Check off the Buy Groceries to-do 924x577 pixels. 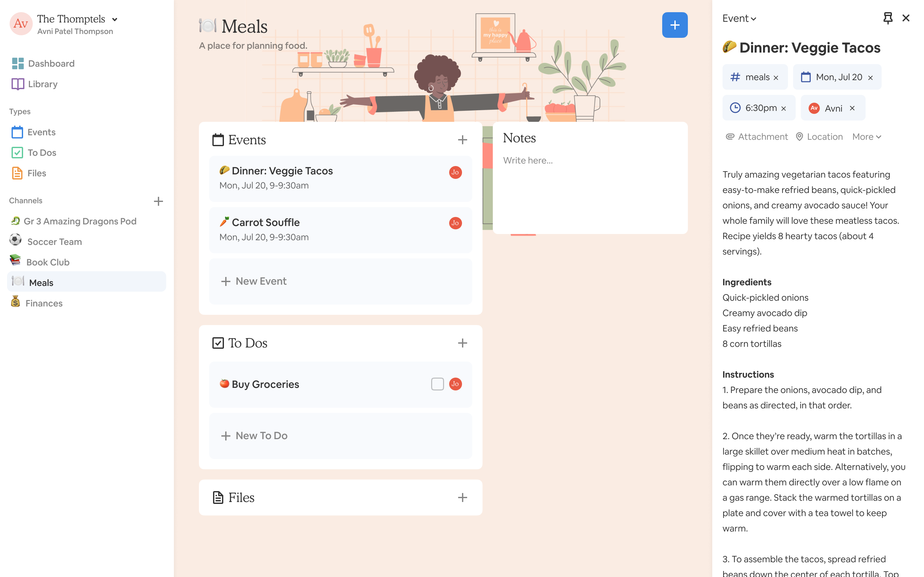point(437,384)
